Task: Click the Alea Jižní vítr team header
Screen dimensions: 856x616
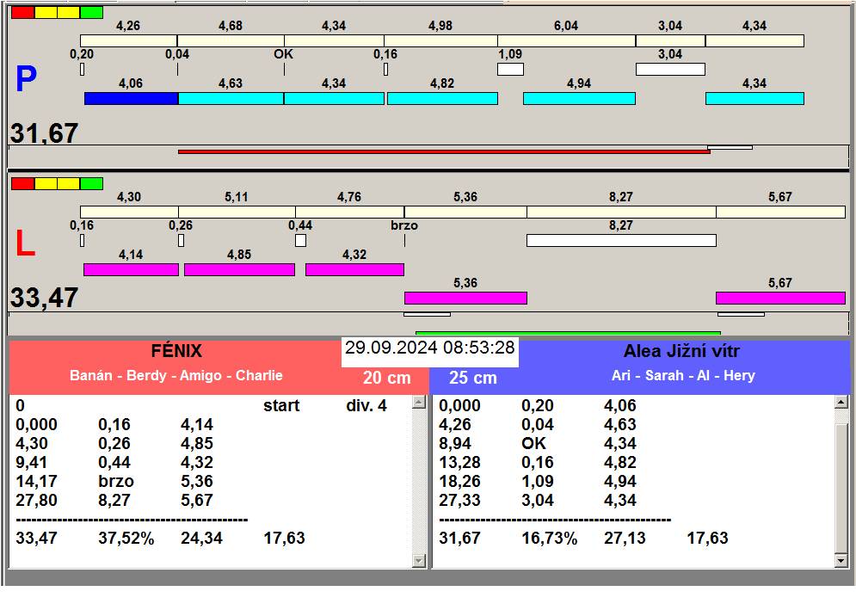Action: 680,351
